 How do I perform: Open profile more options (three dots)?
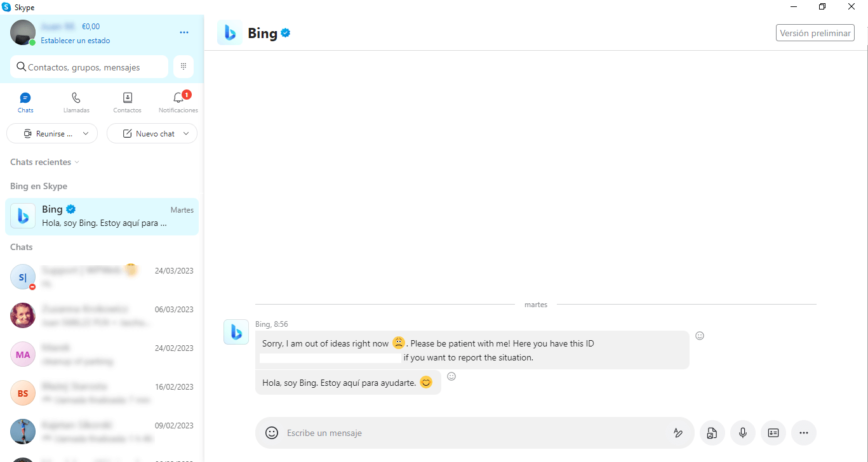[184, 32]
